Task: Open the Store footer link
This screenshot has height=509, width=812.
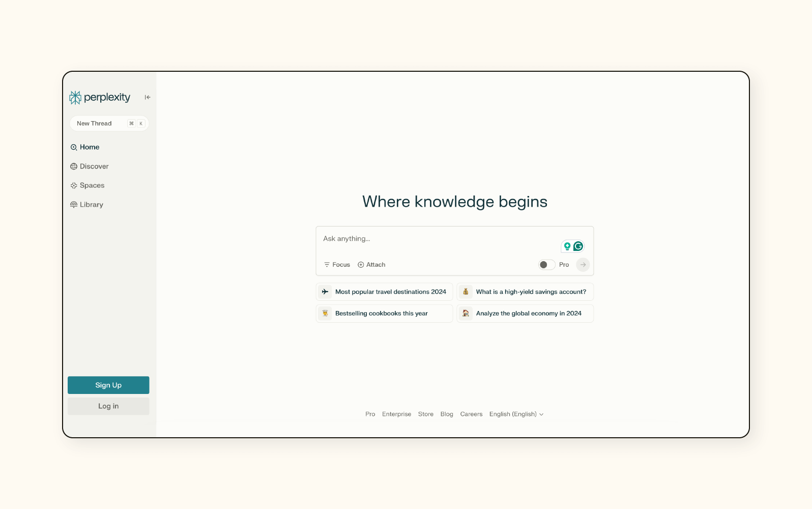Action: 426,414
